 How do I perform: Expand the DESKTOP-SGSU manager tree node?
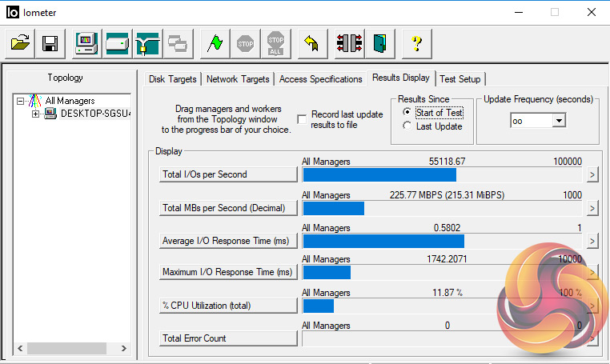point(35,114)
